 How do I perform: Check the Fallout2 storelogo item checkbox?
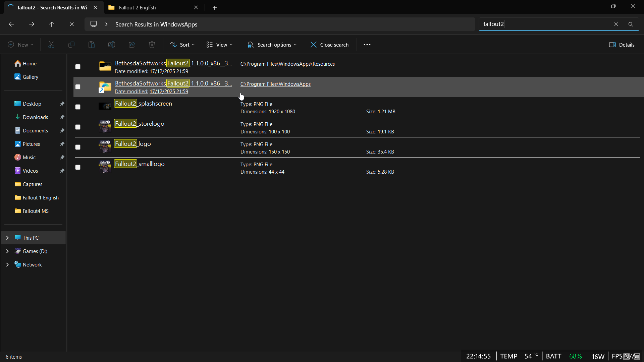[x=77, y=127]
